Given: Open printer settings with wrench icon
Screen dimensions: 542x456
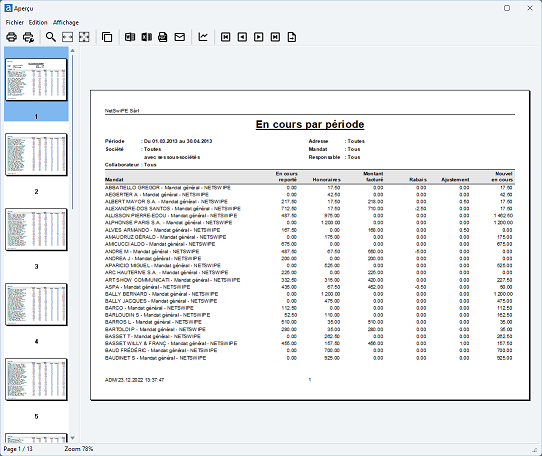Looking at the screenshot, I should click(28, 37).
